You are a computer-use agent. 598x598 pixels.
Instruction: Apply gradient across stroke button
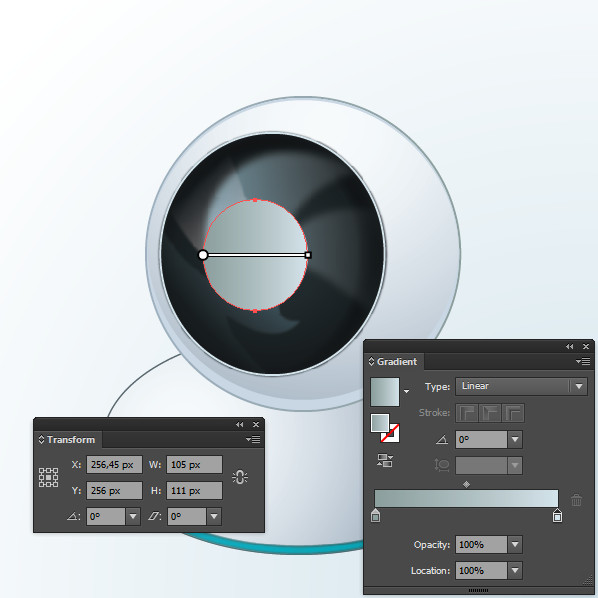pyautogui.click(x=513, y=413)
